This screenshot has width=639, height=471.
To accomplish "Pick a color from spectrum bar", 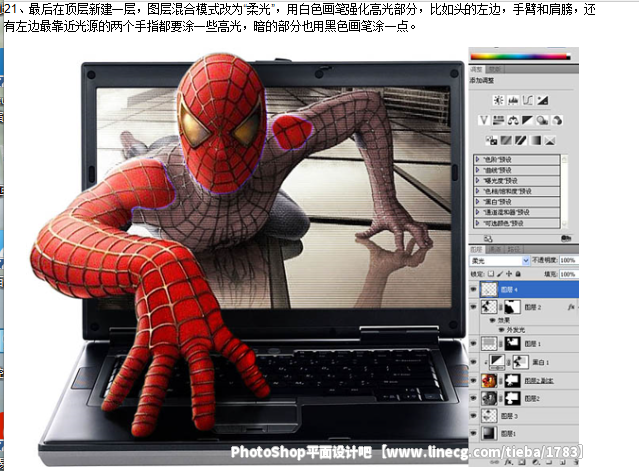I will [x=520, y=56].
